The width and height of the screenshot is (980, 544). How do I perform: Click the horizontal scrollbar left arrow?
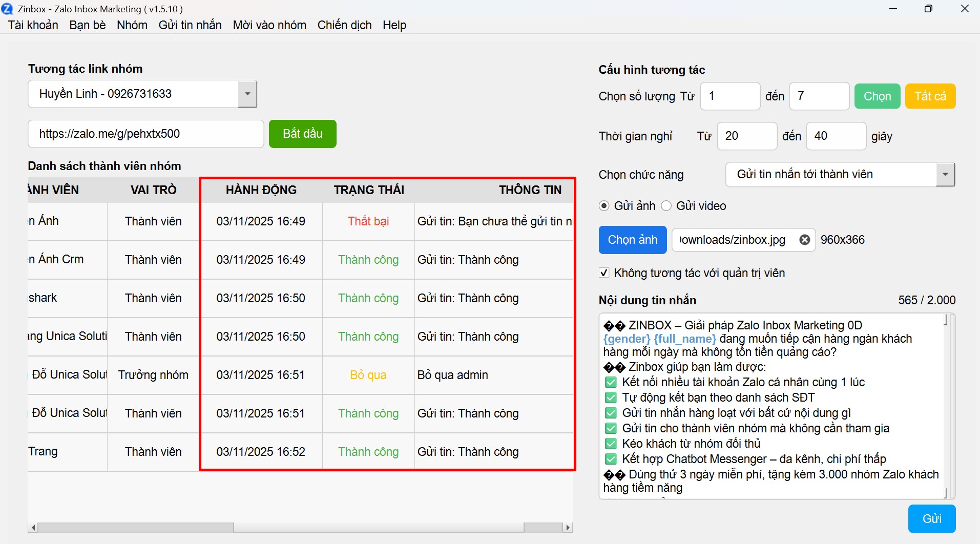(33, 527)
